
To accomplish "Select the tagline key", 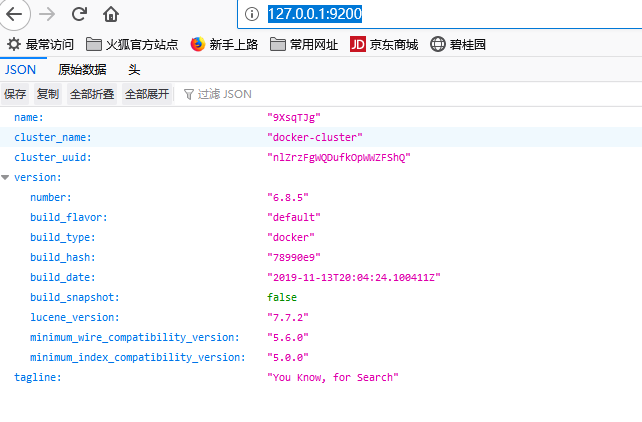I will 38,377.
